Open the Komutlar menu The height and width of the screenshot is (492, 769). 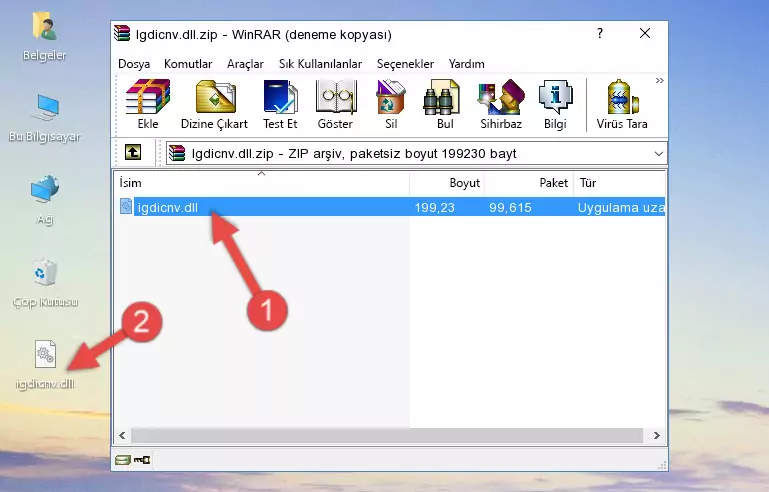click(188, 64)
